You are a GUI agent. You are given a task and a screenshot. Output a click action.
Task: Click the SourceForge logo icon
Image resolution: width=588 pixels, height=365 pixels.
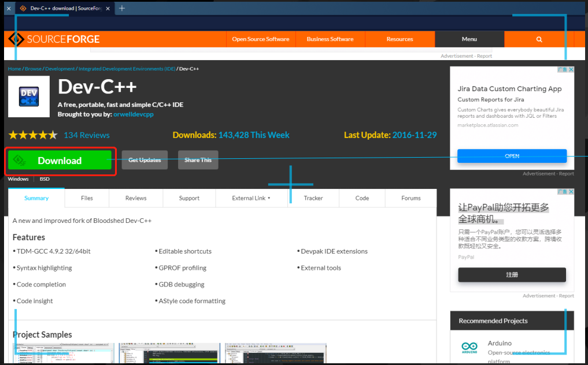pos(16,39)
